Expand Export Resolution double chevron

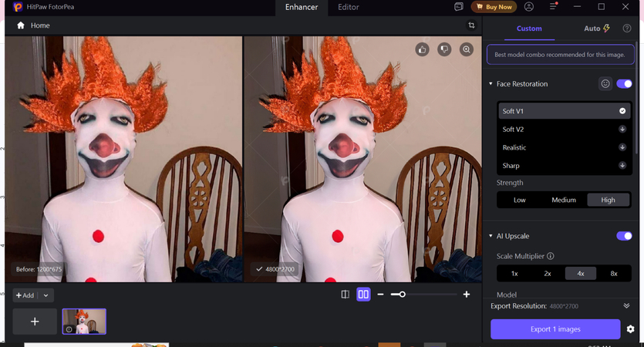(x=626, y=306)
